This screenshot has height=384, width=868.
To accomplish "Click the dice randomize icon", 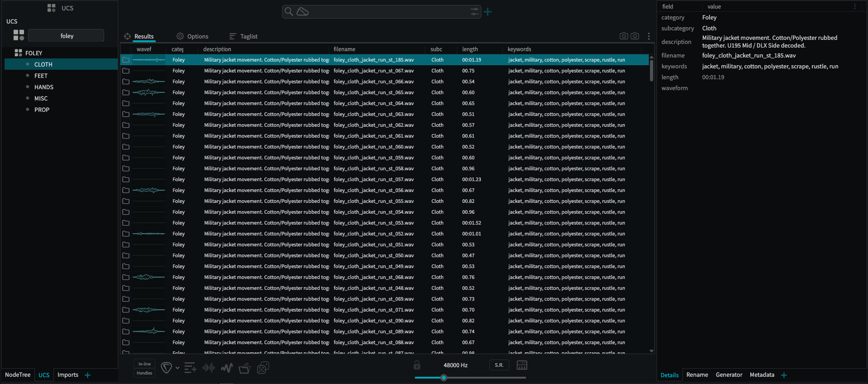I will [x=263, y=368].
